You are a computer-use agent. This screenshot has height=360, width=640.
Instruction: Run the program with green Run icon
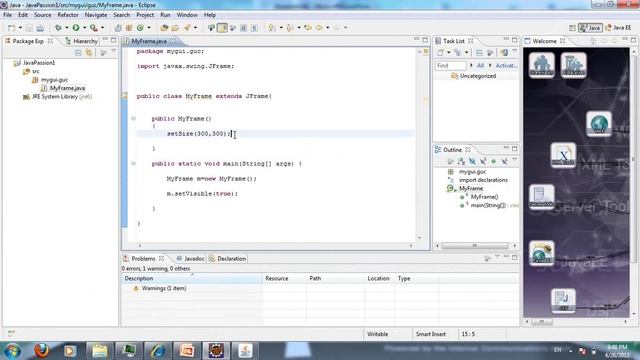76,28
